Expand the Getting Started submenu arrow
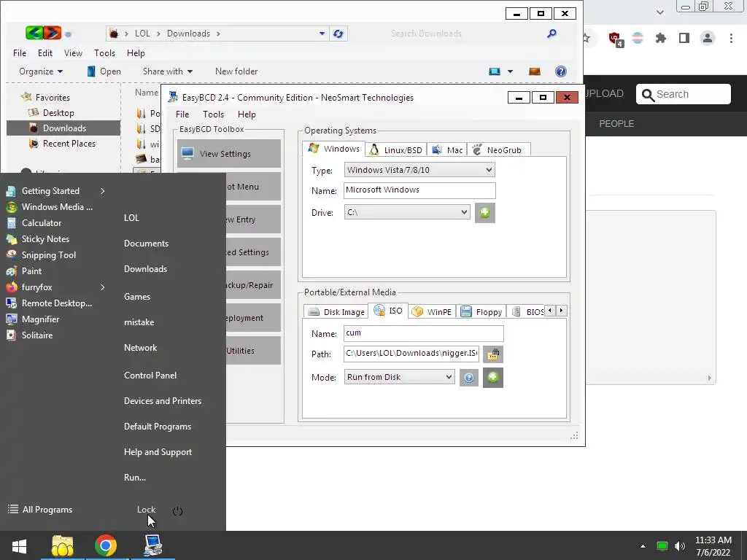This screenshot has height=560, width=747. pos(102,191)
